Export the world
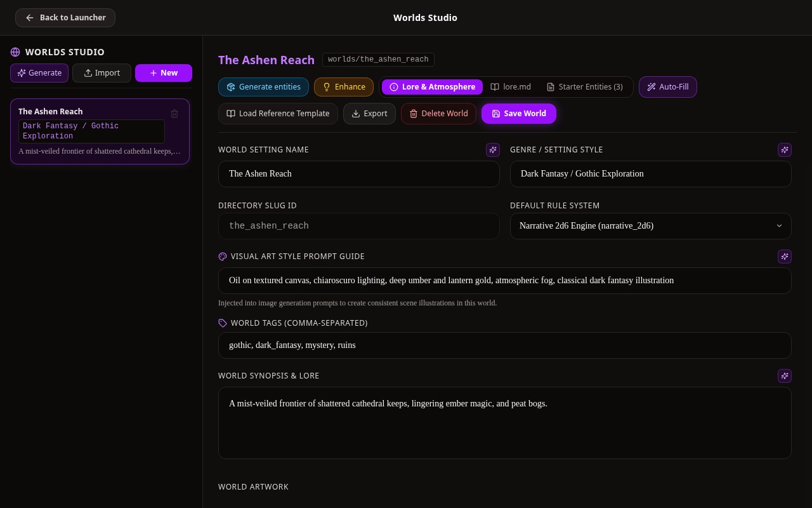The height and width of the screenshot is (508, 812). coord(369,114)
